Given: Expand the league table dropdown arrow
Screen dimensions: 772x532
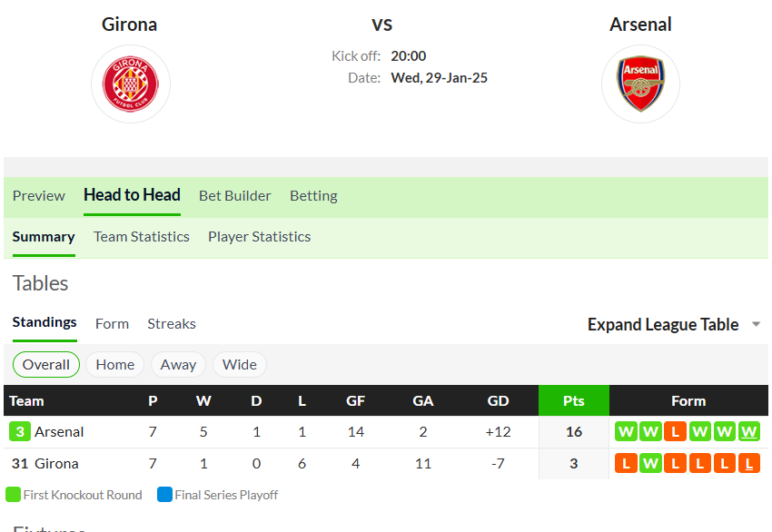Looking at the screenshot, I should (x=757, y=324).
